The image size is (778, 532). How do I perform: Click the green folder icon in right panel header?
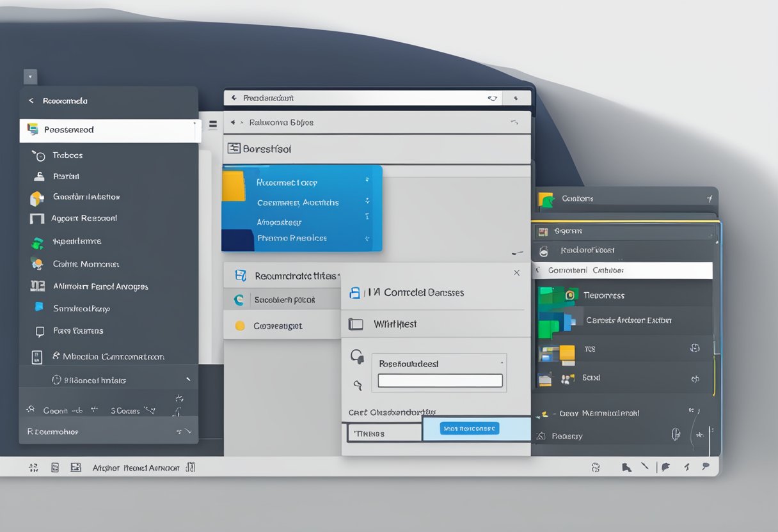546,199
